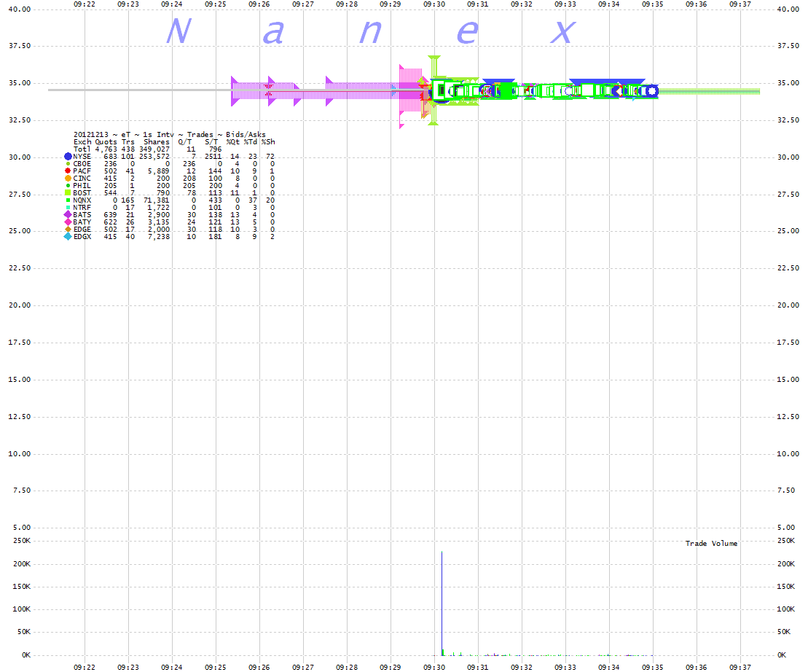Click the light-blue EDGX diamond marker

(x=68, y=237)
